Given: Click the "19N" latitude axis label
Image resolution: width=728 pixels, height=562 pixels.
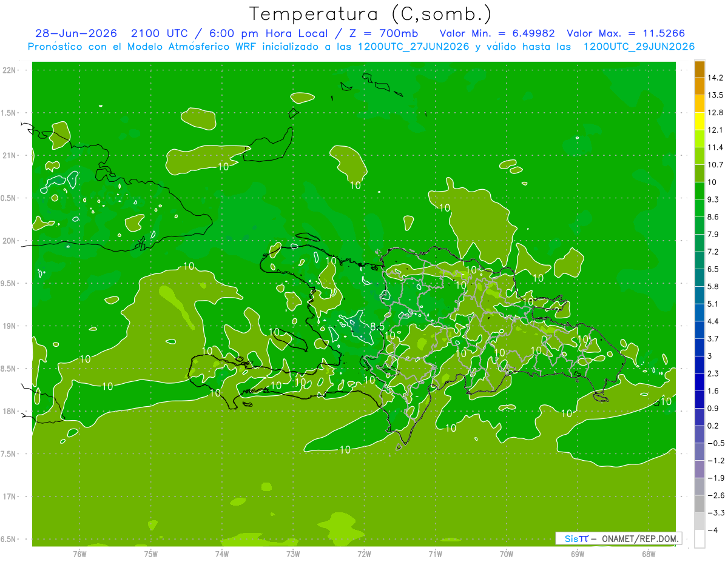Looking at the screenshot, I should (10, 326).
